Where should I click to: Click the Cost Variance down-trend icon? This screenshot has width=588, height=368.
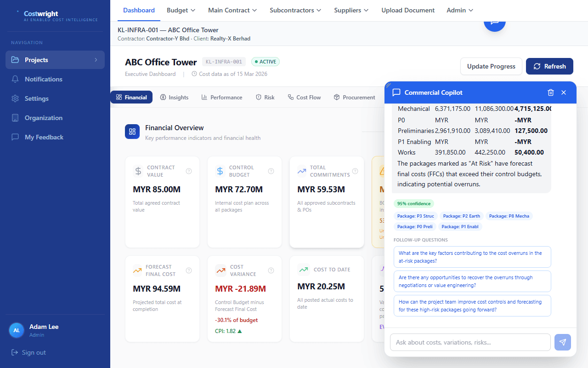(x=220, y=270)
